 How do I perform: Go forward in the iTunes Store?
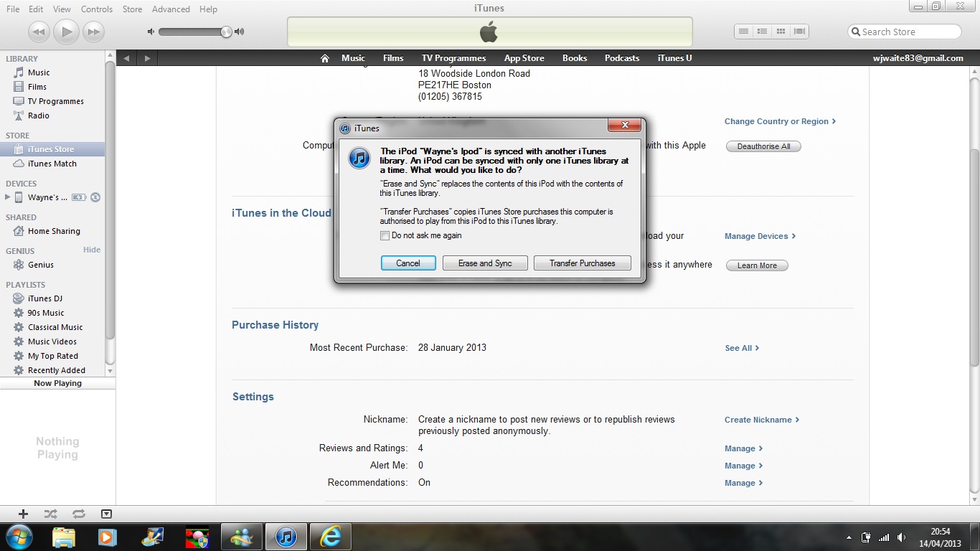pos(147,58)
